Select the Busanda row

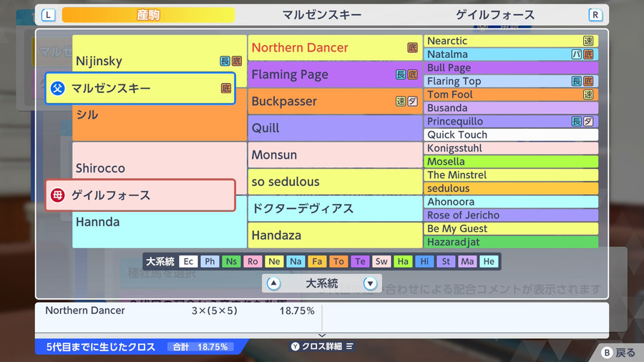point(511,108)
